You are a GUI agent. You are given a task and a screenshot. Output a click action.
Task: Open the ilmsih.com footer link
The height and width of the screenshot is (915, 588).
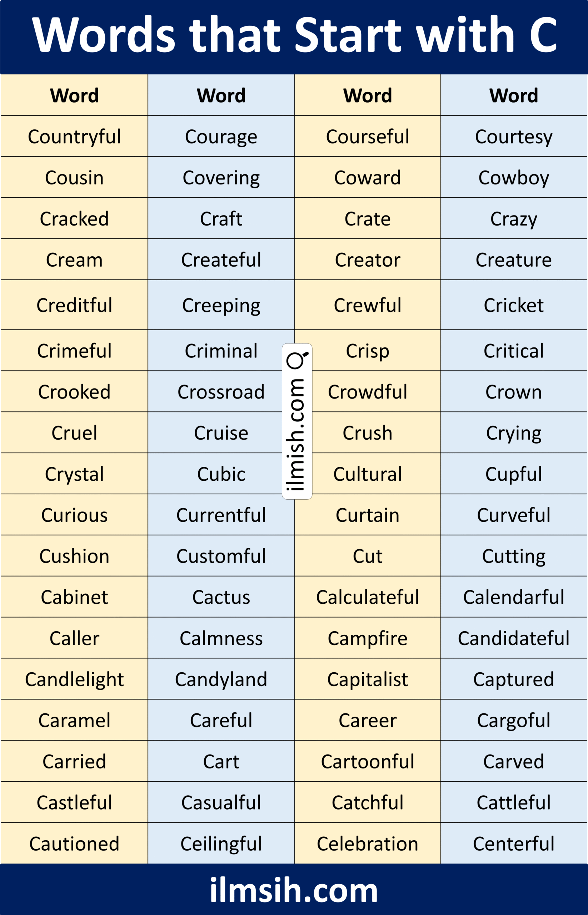(294, 890)
